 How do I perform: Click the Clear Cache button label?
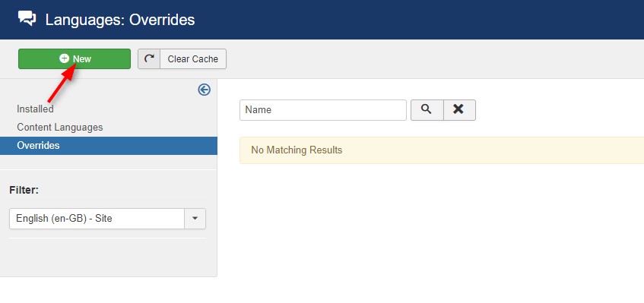point(192,59)
